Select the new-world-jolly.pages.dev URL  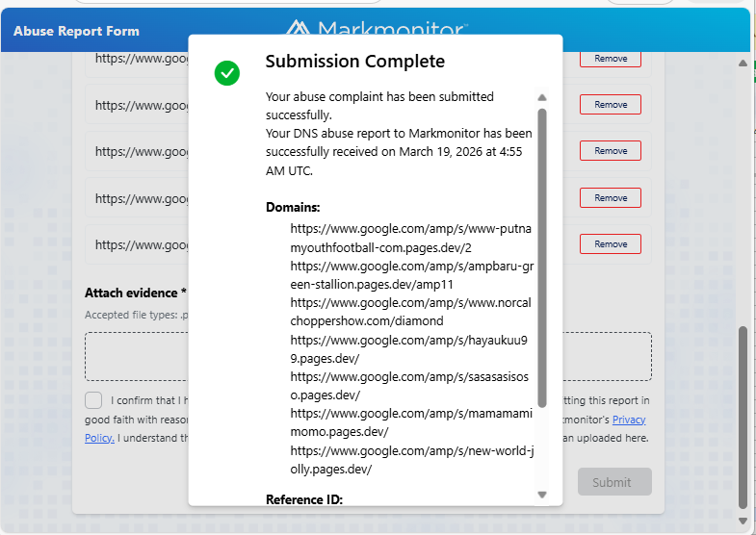pos(412,460)
